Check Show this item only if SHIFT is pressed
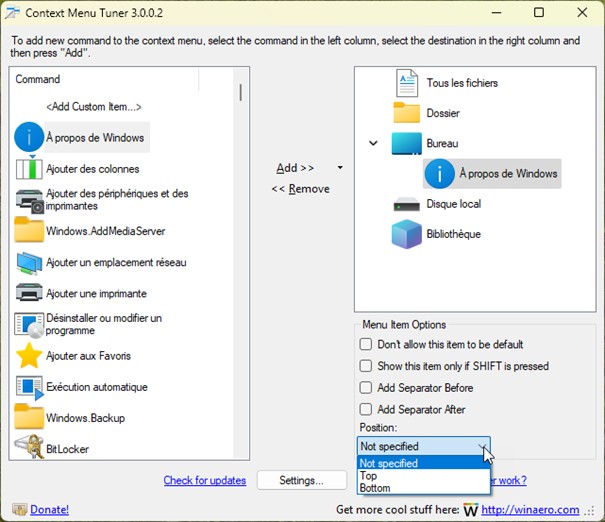The image size is (605, 522). point(366,366)
